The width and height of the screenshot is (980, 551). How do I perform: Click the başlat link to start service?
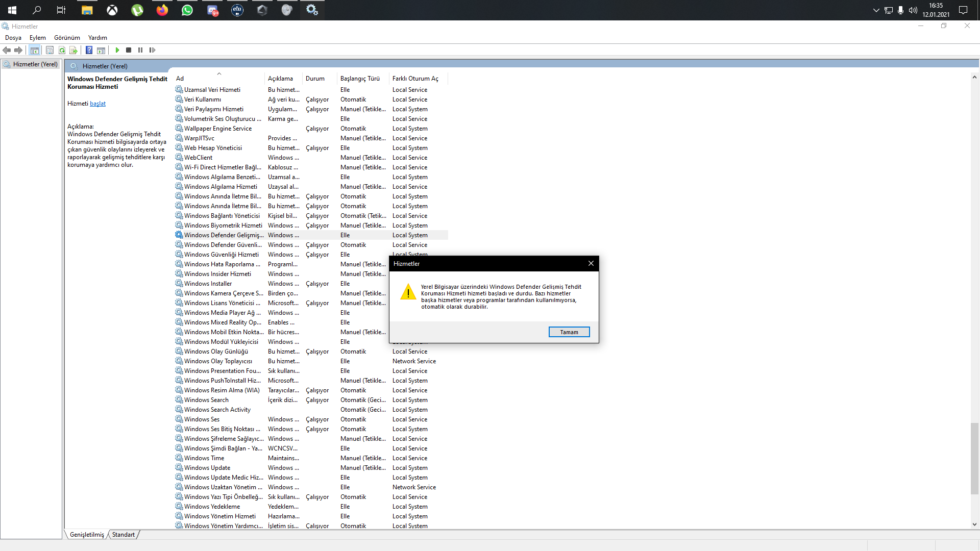point(97,104)
